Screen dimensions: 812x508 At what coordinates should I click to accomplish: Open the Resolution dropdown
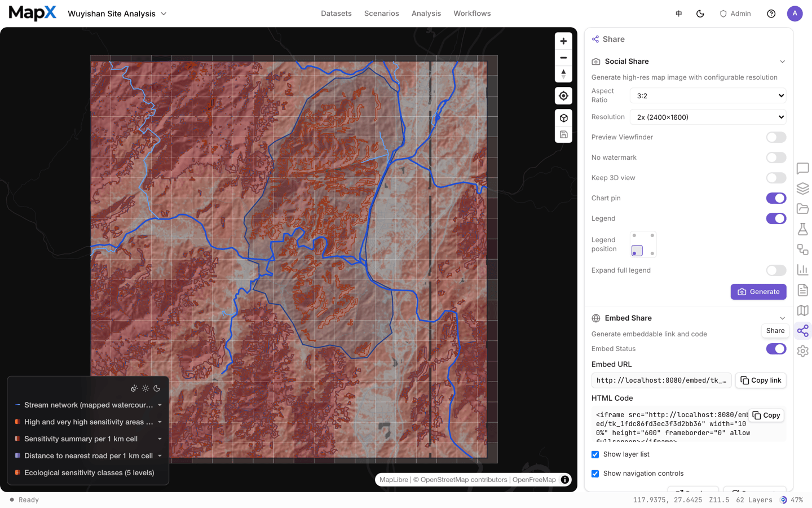(708, 117)
